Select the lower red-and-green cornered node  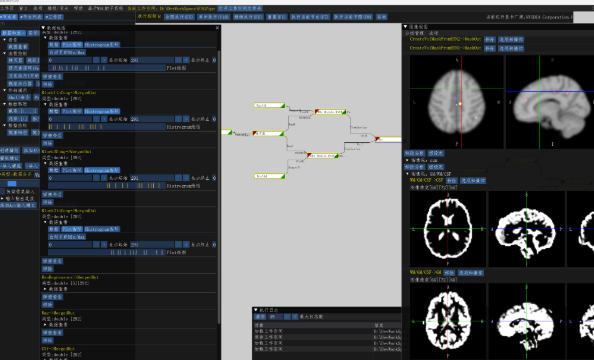click(x=323, y=156)
